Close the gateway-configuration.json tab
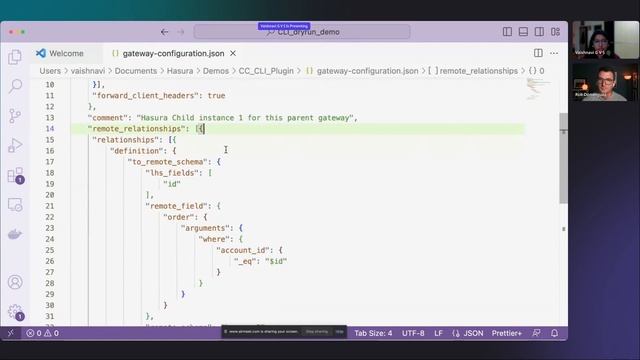640x360 pixels. (233, 53)
